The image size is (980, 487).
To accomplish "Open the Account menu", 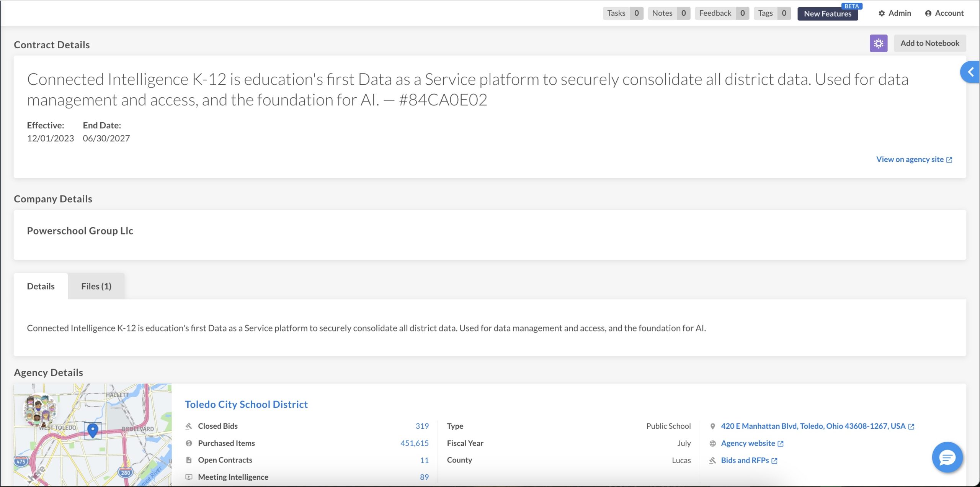I will [944, 13].
